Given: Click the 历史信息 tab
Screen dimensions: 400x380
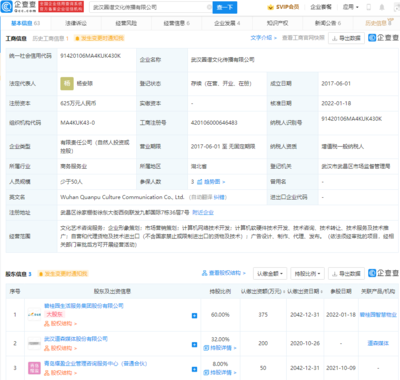Looking at the screenshot, I should (379, 23).
